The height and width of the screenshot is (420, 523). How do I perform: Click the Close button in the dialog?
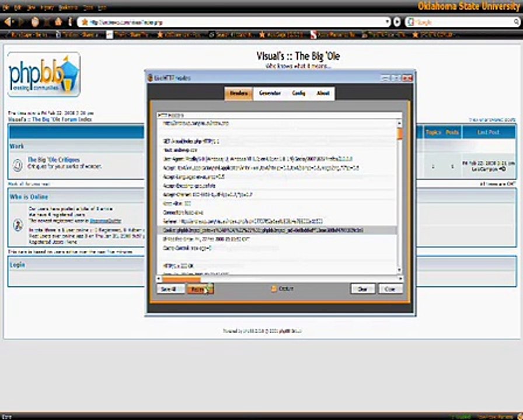(x=390, y=289)
